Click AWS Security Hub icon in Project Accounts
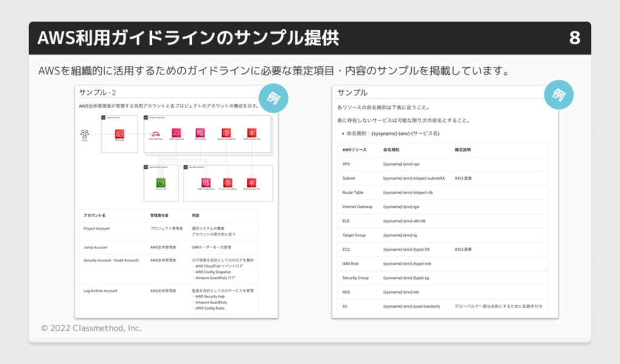The width and height of the screenshot is (620, 364). coord(251,133)
